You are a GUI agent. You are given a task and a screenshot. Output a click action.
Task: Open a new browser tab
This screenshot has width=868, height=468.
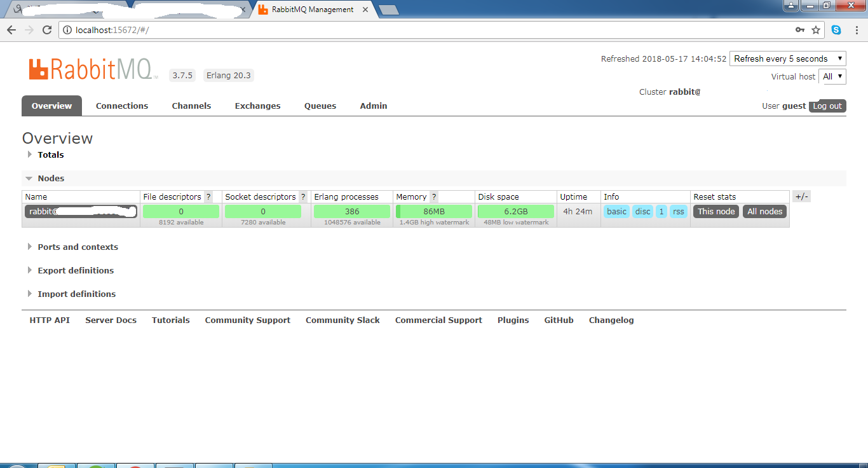pos(388,10)
